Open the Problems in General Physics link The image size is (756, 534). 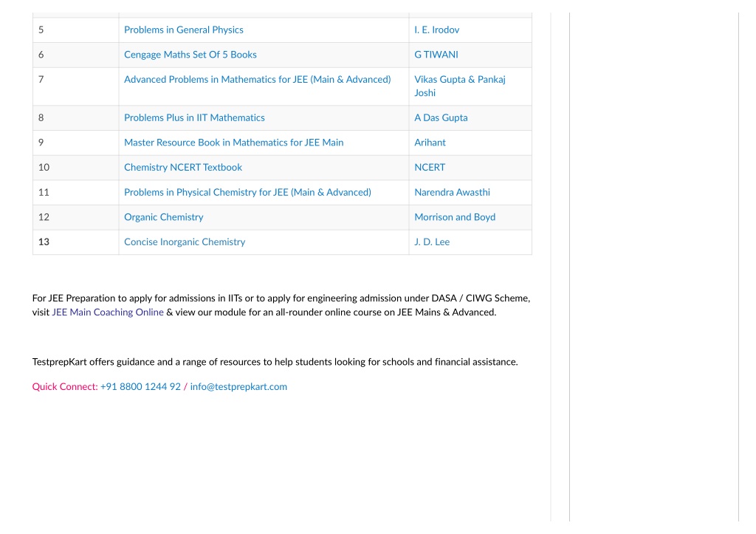pos(184,30)
